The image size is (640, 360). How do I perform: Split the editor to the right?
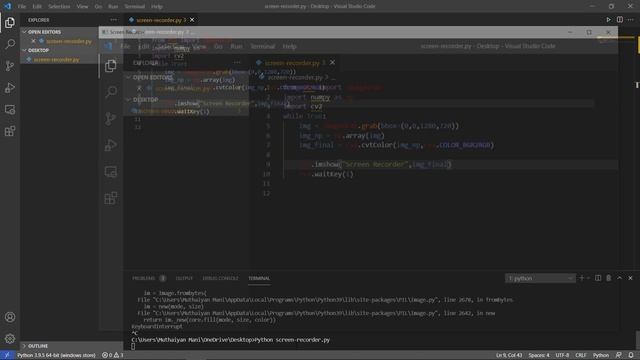coord(620,20)
